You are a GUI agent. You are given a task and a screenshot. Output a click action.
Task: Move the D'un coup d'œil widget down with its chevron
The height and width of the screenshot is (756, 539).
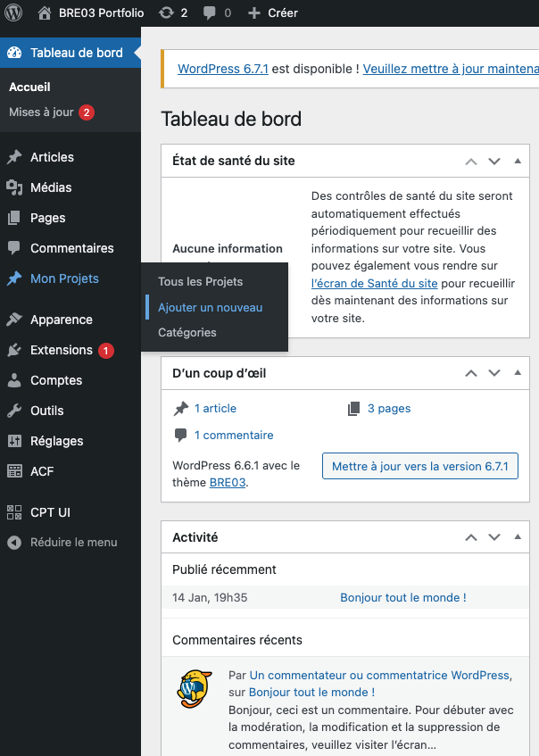point(494,373)
